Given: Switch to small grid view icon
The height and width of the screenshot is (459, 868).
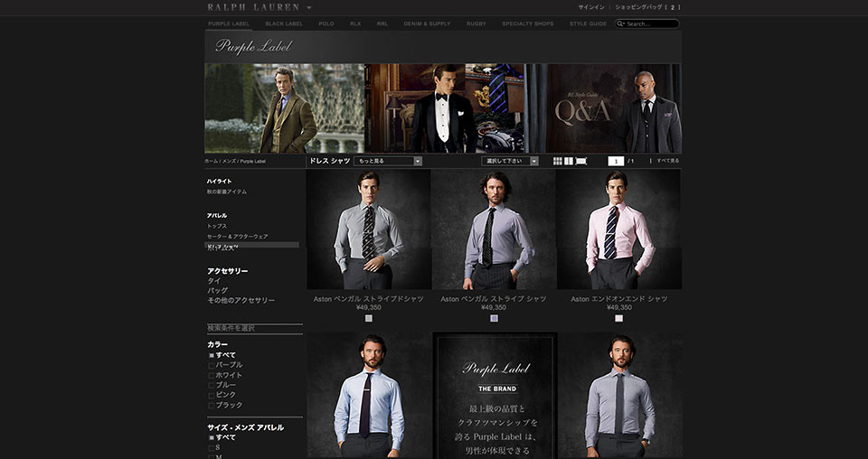Looking at the screenshot, I should click(x=558, y=161).
